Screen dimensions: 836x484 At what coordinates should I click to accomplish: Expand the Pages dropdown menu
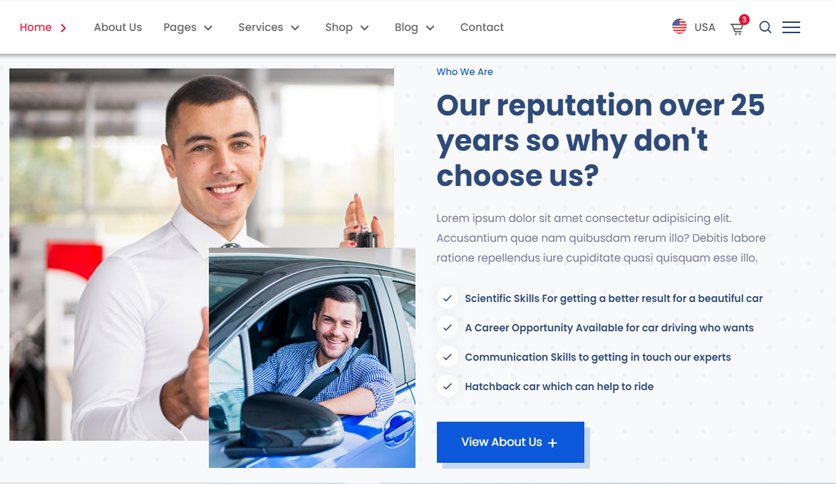[188, 27]
